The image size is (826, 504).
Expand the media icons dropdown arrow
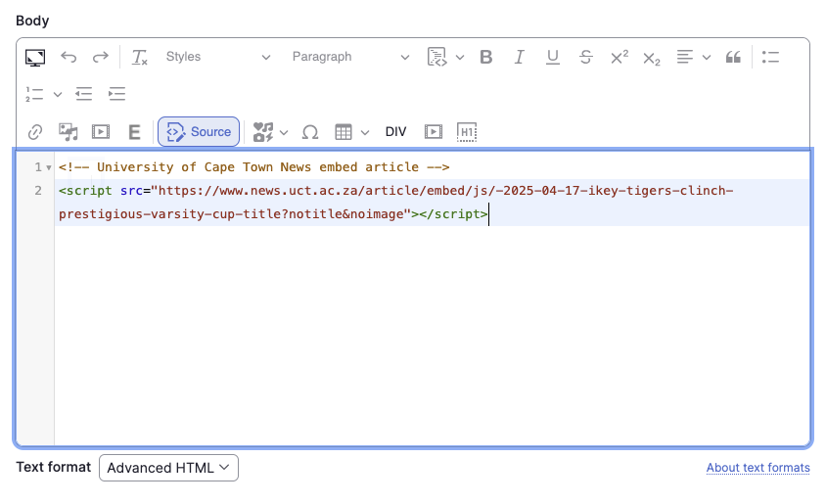point(284,132)
